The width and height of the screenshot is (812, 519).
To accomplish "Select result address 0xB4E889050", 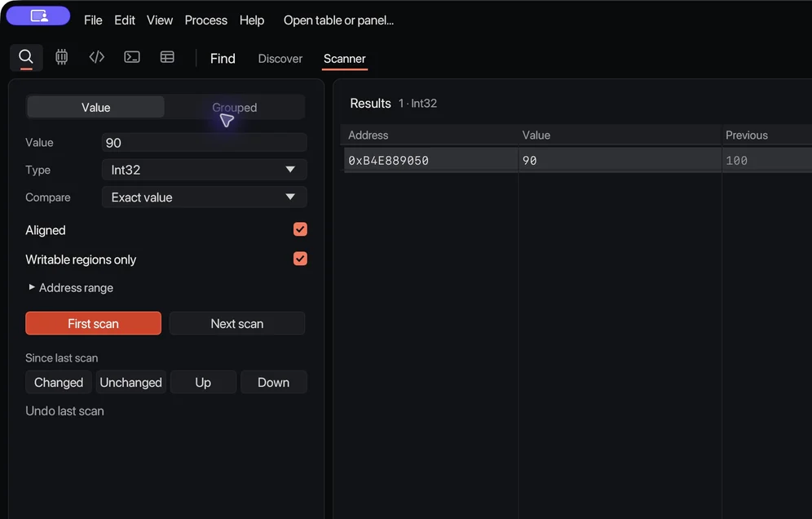I will point(388,160).
